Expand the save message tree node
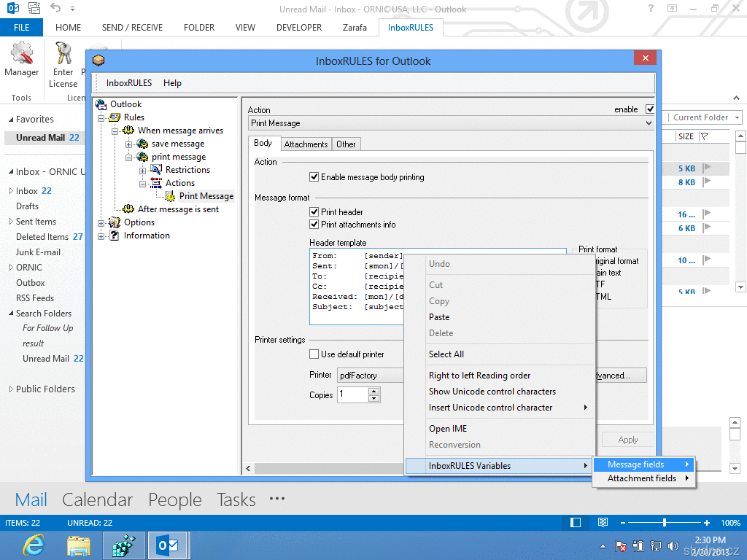The width and height of the screenshot is (747, 560). (129, 144)
